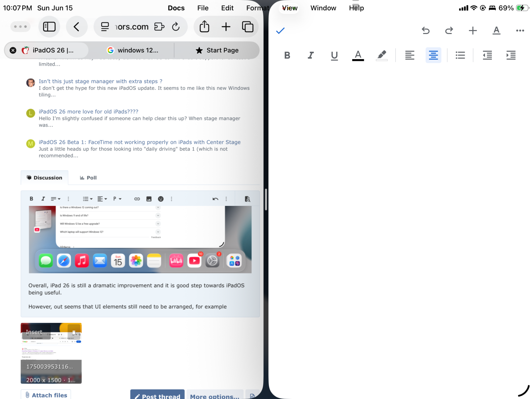Delete the attached screenshot
This screenshot has width=532, height=399.
pyautogui.click(x=74, y=332)
